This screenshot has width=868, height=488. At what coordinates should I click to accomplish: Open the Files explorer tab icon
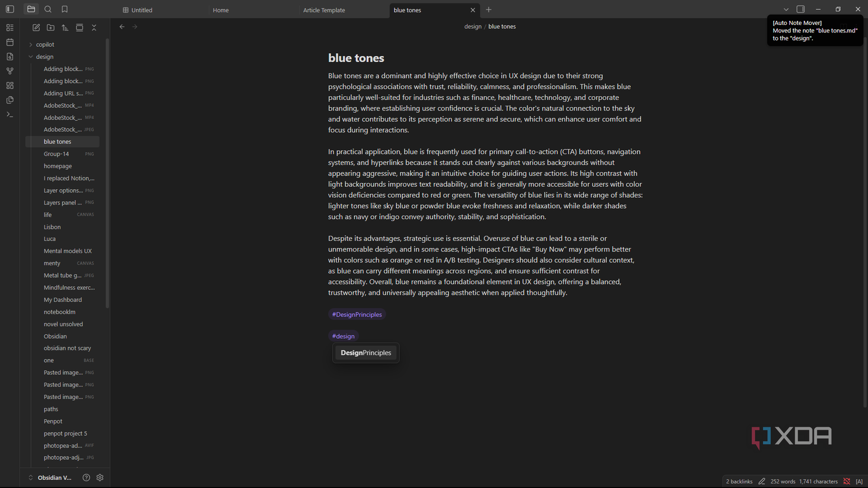click(x=31, y=9)
